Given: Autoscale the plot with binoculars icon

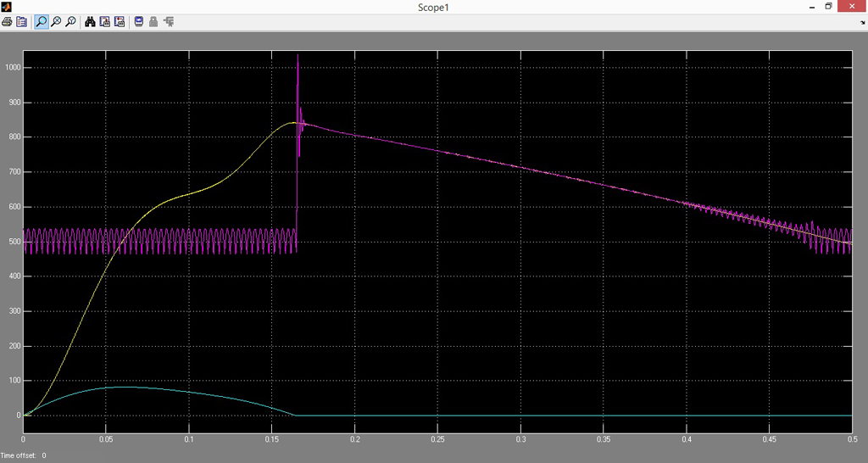Looking at the screenshot, I should [x=90, y=22].
